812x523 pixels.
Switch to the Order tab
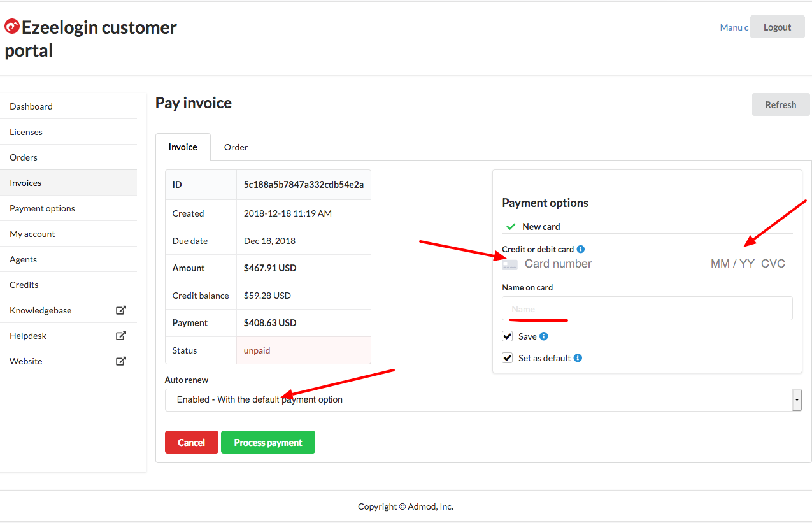[236, 147]
